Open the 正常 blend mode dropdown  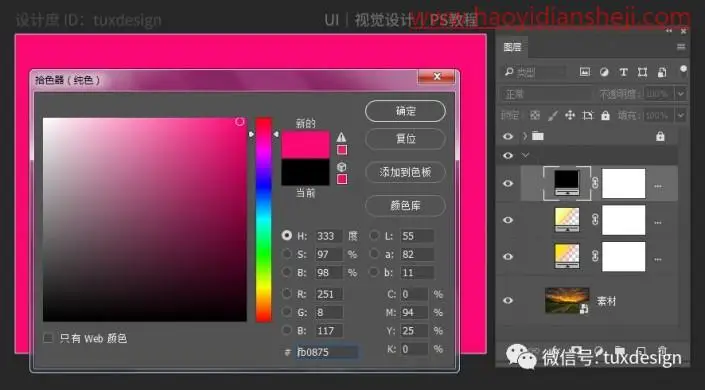[x=546, y=94]
